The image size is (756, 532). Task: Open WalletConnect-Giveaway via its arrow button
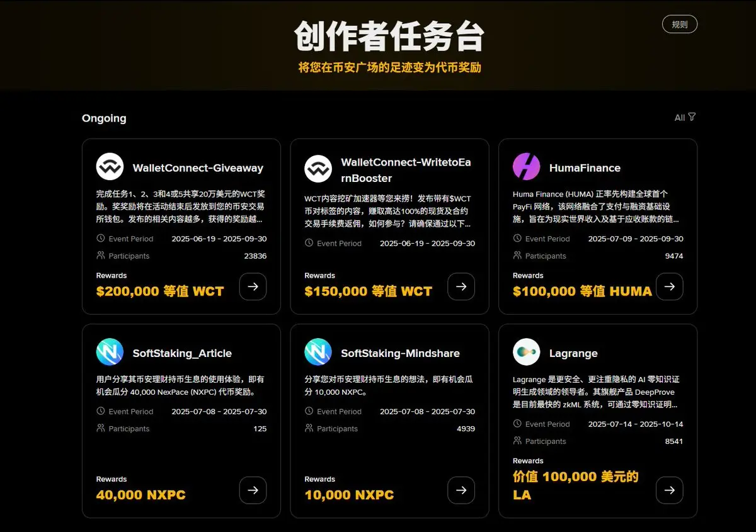[x=253, y=286]
